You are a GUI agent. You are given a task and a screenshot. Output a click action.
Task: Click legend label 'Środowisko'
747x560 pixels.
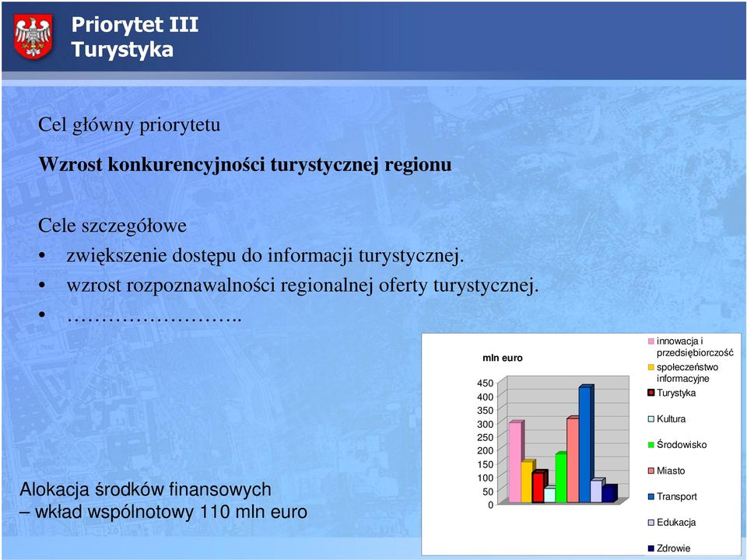click(682, 445)
